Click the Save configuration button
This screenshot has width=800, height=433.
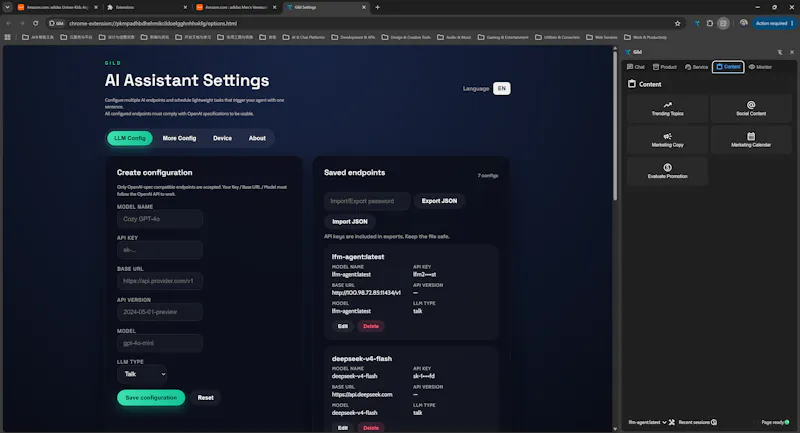[x=151, y=398]
